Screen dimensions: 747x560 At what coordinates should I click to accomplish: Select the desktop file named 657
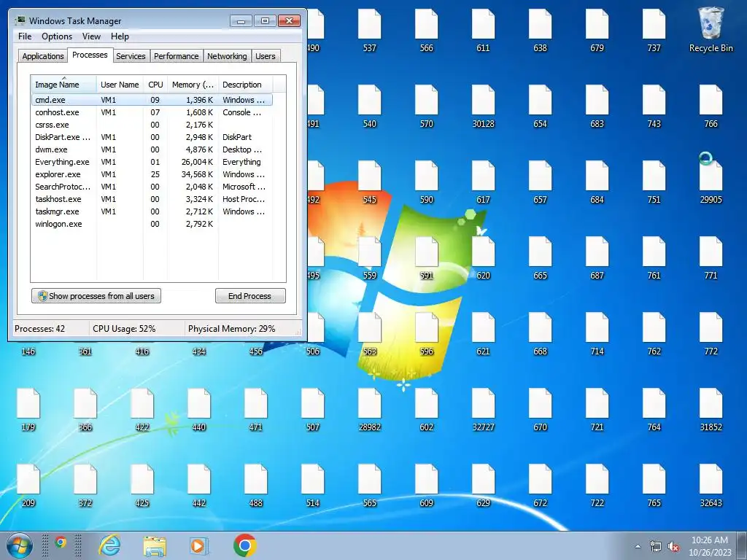coord(540,182)
